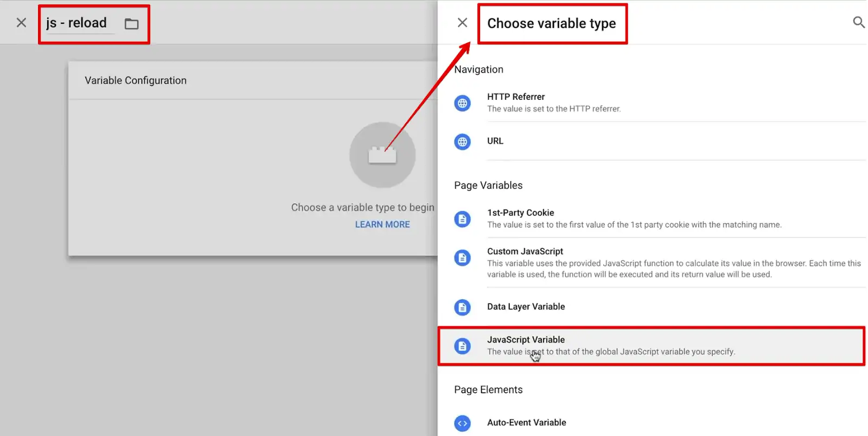The width and height of the screenshot is (868, 436).
Task: Select the Auto-Event Variable icon
Action: [x=462, y=423]
